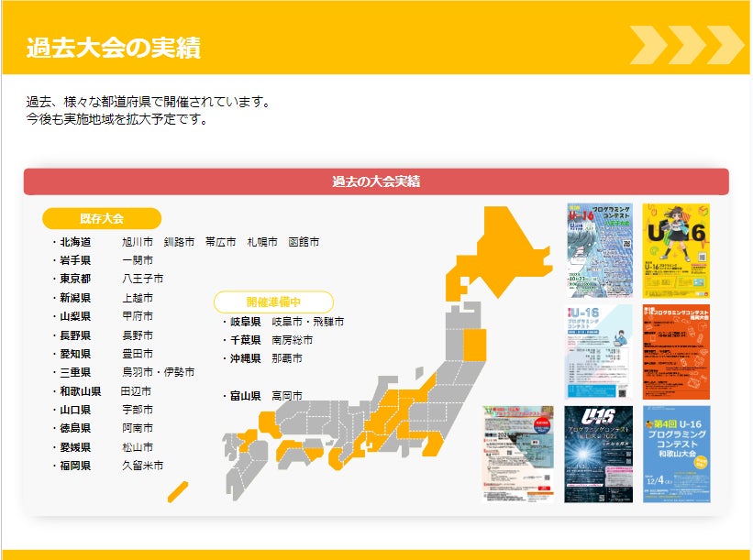The image size is (753, 560).
Task: Open the bottom-left pink and white poster
Action: pos(519,454)
